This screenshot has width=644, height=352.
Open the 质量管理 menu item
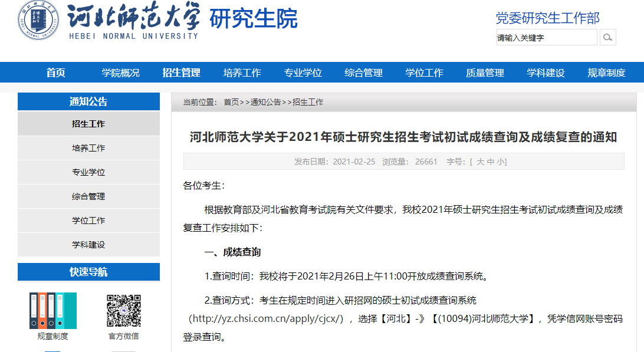click(485, 73)
